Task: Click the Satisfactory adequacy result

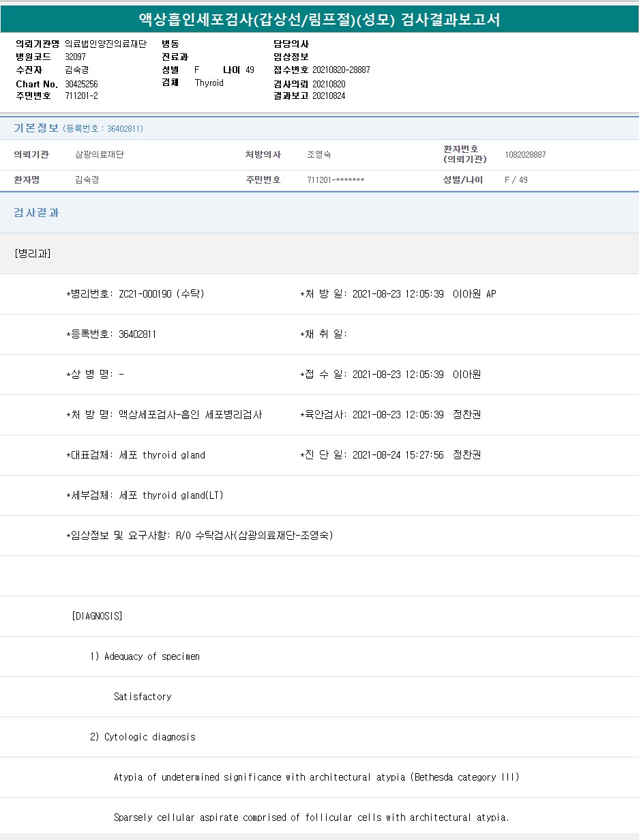Action: [143, 697]
